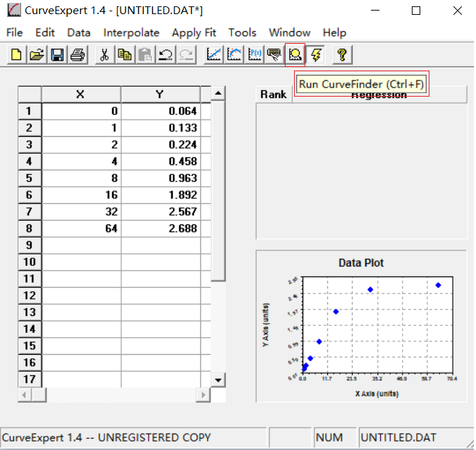Image resolution: width=476 pixels, height=450 pixels.
Task: Run CurveFinder from the toolbar
Action: 295,54
